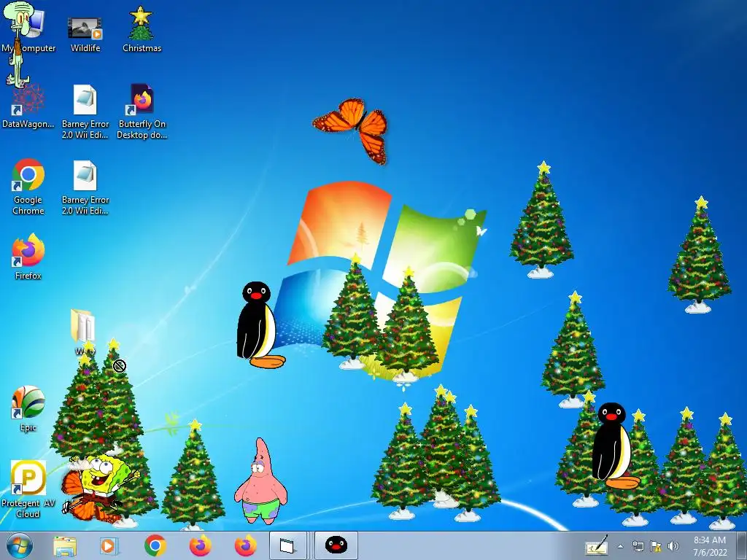Show hidden tray icons arrow

click(x=620, y=546)
